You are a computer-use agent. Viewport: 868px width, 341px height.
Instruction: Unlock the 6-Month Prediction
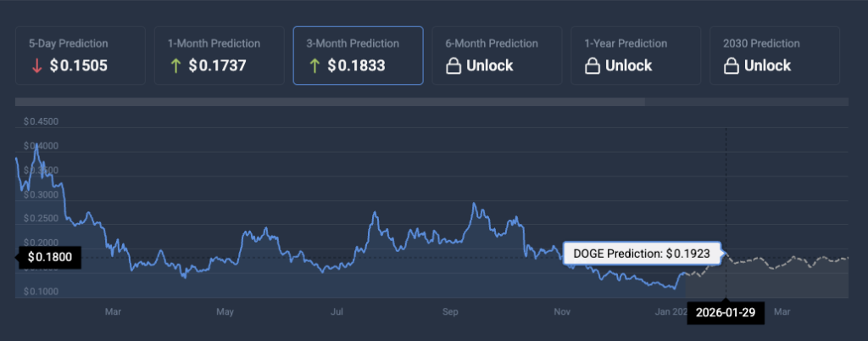(x=489, y=66)
